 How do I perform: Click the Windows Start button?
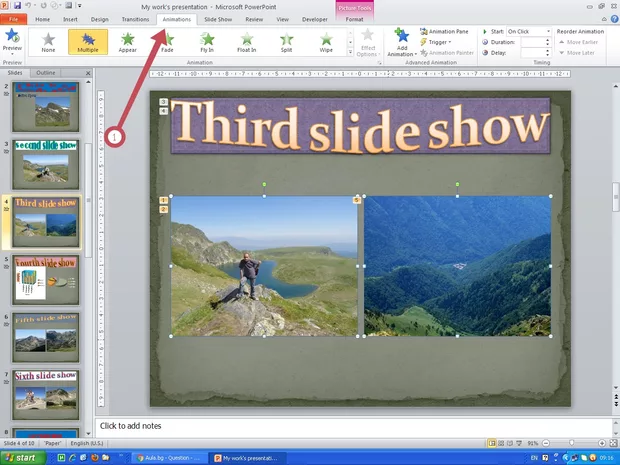pos(20,457)
